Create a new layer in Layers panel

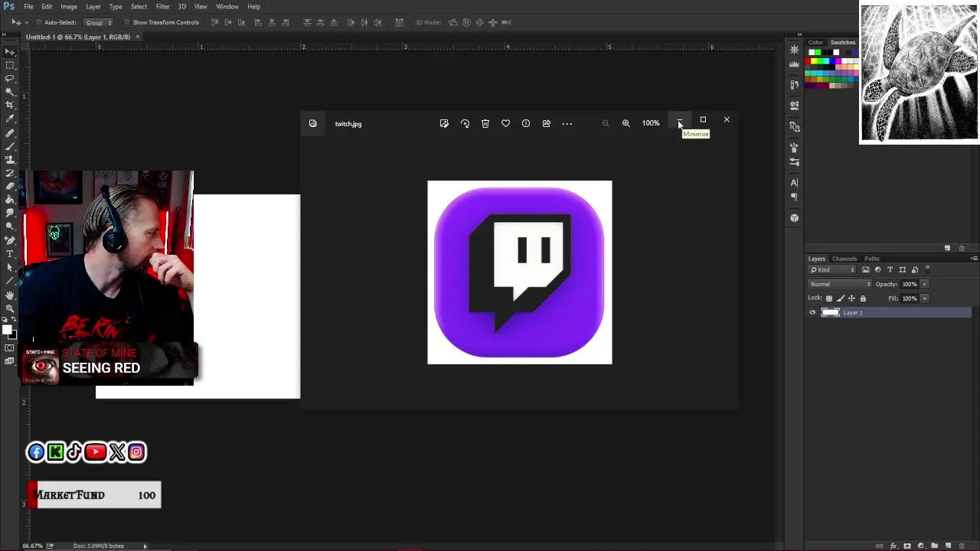[948, 546]
